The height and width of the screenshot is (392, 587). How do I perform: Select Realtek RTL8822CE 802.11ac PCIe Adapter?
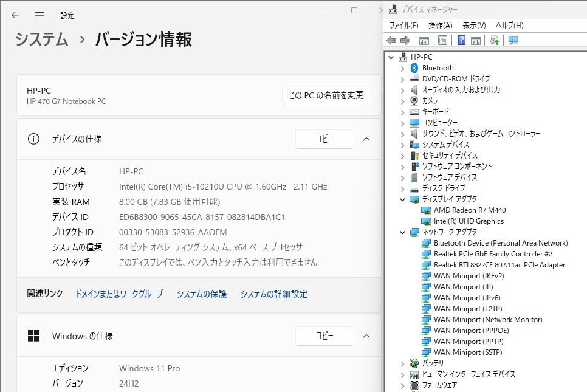(x=499, y=265)
